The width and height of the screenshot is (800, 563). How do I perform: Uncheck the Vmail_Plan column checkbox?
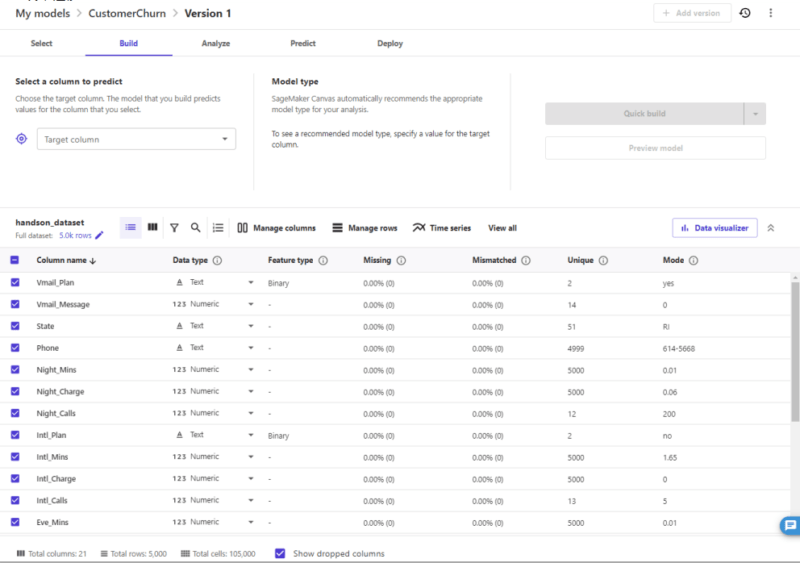[x=14, y=283]
